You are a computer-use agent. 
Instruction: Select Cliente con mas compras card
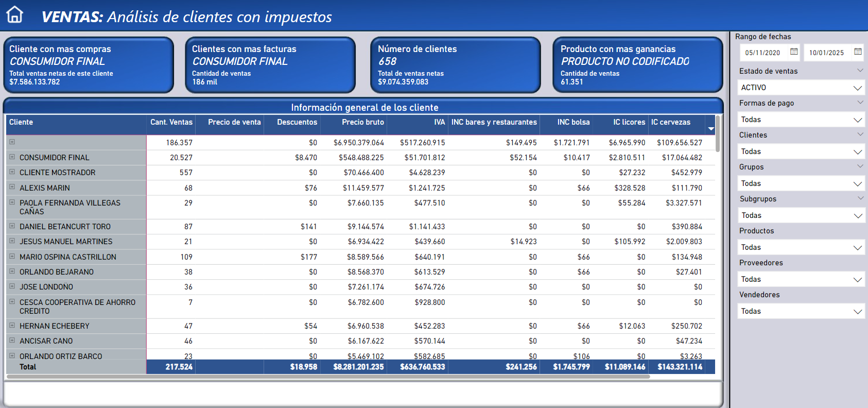point(89,65)
